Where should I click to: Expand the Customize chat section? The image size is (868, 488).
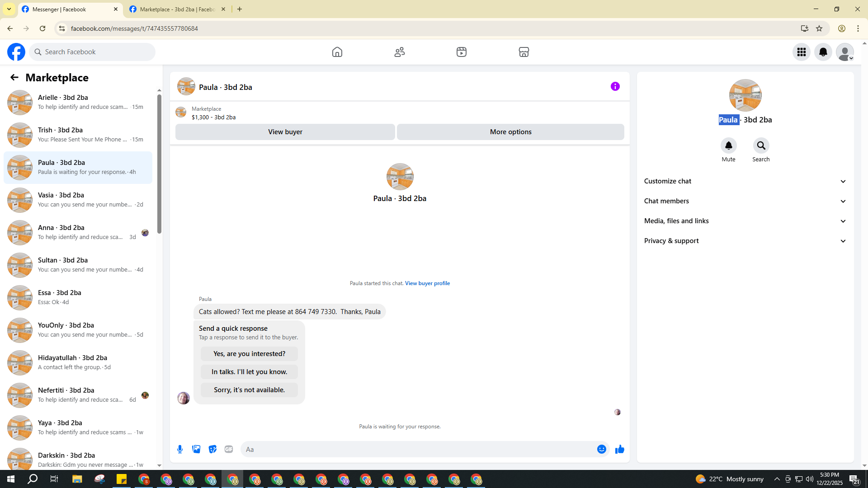click(745, 181)
